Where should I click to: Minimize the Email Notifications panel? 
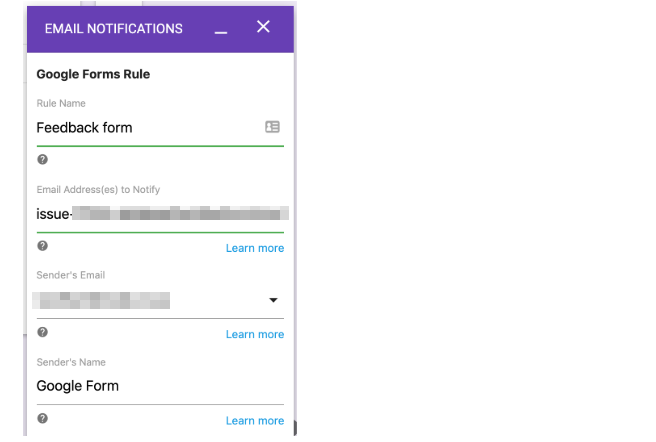point(221,30)
